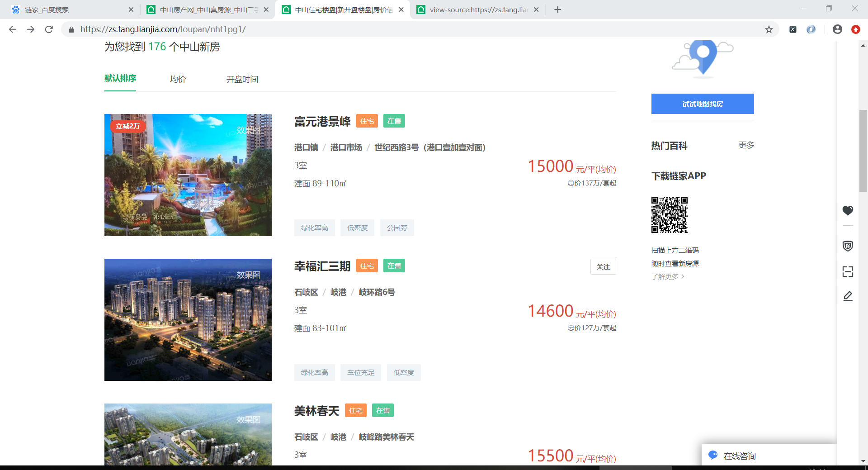Click the 港口镇 district text
Viewport: 868px width, 470px height.
(x=306, y=147)
